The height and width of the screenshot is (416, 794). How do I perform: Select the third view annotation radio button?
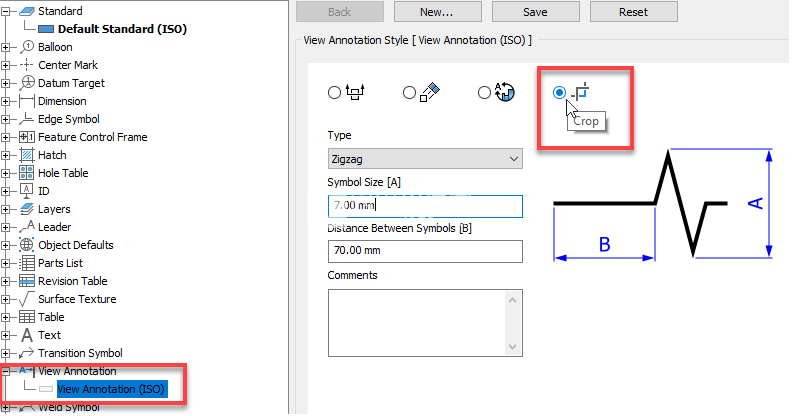(x=484, y=93)
